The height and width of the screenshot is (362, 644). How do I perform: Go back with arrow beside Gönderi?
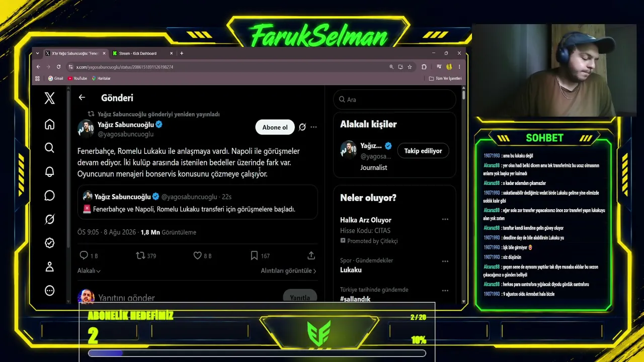[x=82, y=98]
